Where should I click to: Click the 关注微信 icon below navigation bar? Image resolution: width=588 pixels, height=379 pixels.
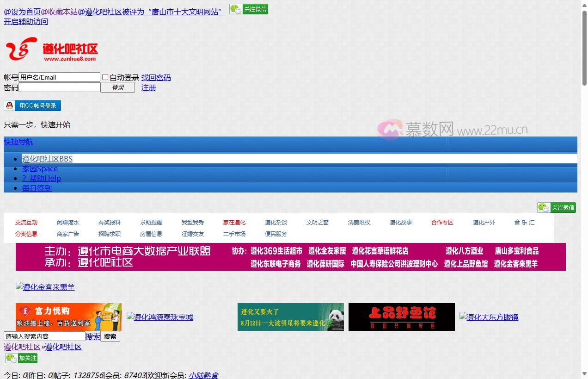click(557, 208)
